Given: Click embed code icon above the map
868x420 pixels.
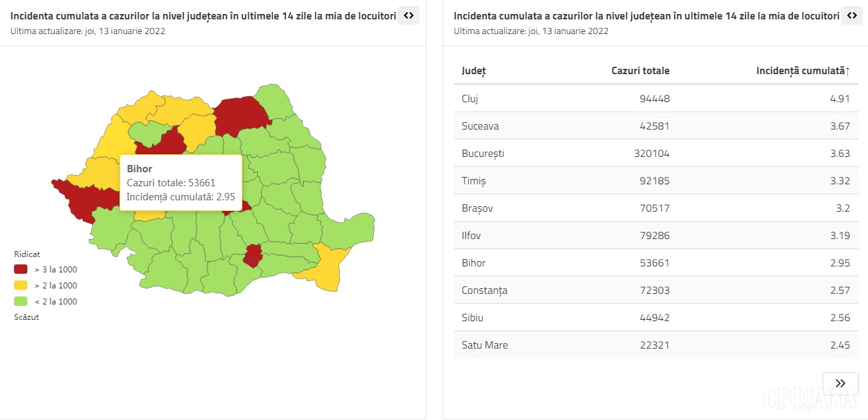Looking at the screenshot, I should pyautogui.click(x=409, y=15).
